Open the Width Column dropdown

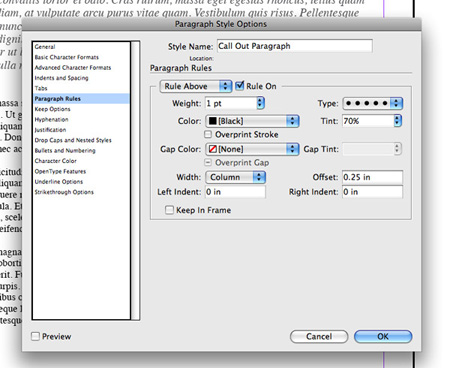(x=236, y=177)
